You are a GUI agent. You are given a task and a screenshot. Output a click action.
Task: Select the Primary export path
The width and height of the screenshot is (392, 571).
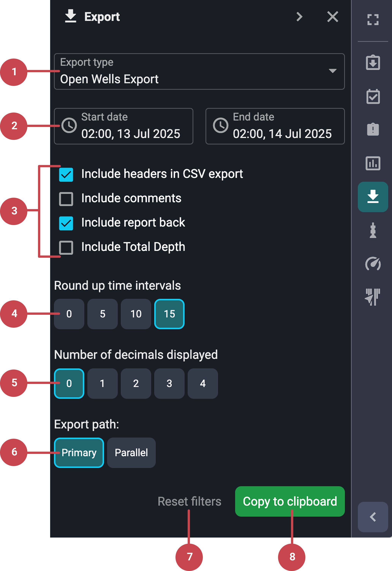coord(79,453)
